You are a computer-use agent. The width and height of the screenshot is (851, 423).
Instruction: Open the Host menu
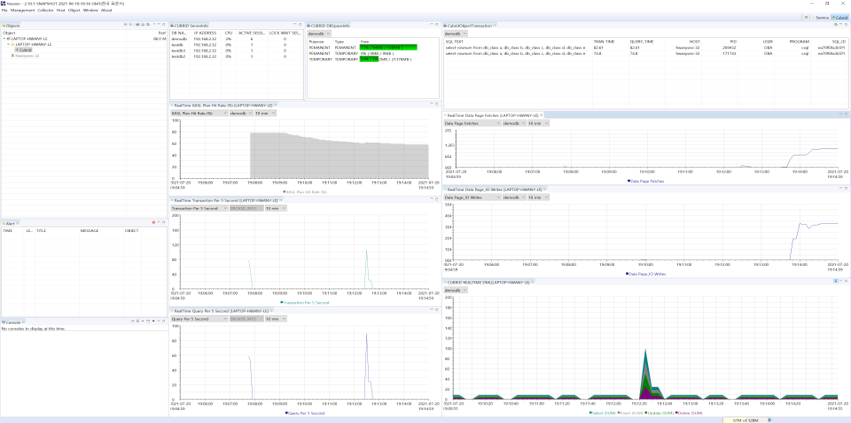pos(61,10)
